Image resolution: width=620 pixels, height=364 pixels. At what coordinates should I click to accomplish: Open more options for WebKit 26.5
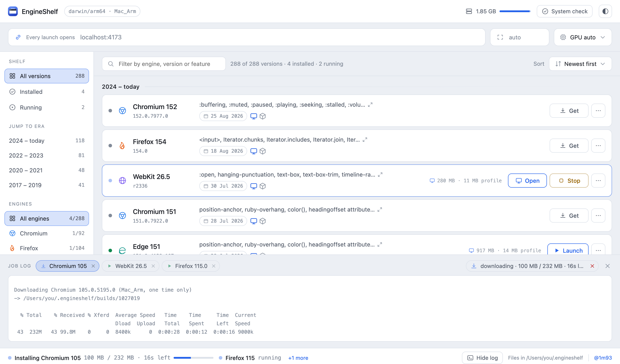[598, 181]
